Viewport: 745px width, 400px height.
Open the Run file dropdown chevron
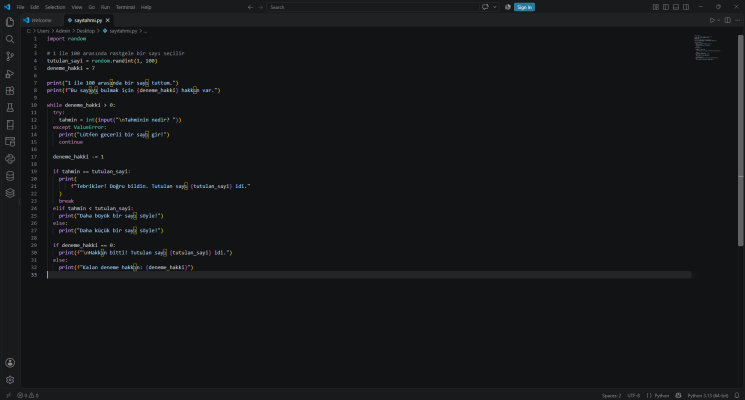click(718, 20)
